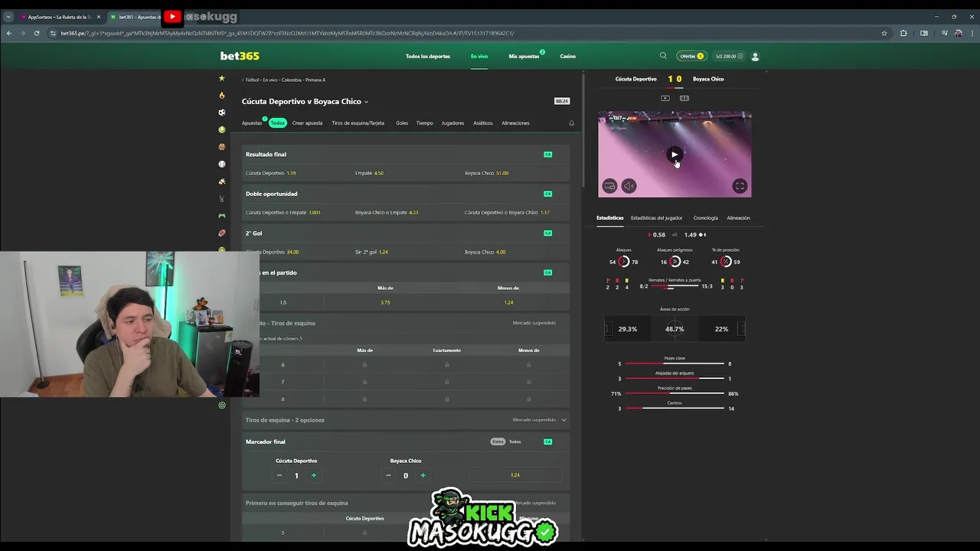Select Más de 1.5 at 3.75
The height and width of the screenshot is (551, 980).
coord(385,302)
